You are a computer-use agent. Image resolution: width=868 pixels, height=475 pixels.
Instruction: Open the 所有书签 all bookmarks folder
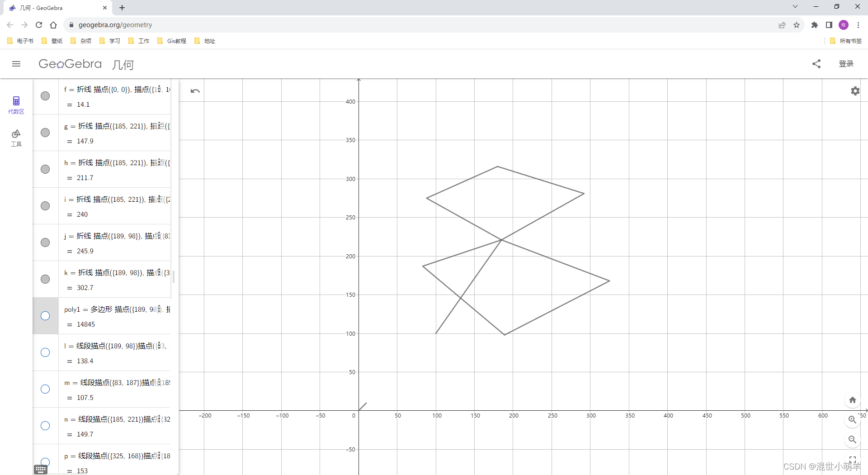coord(846,41)
